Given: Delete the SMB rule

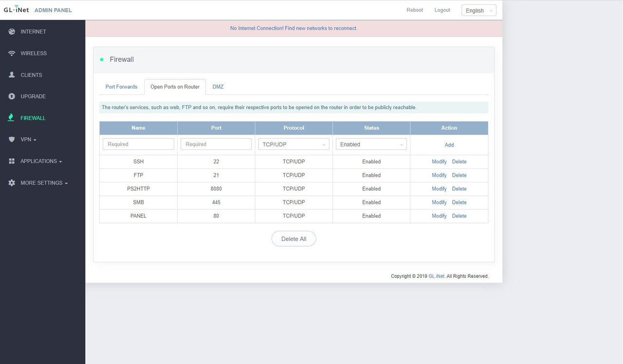Looking at the screenshot, I should coord(459,202).
